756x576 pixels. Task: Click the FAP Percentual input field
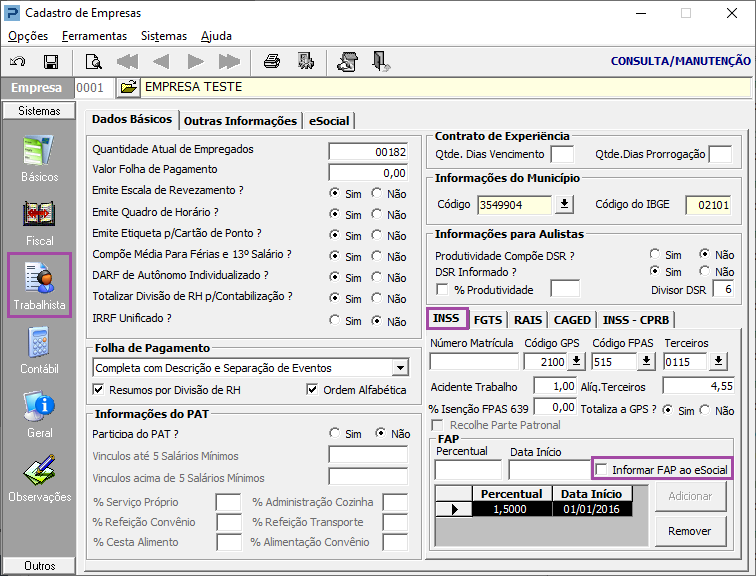click(468, 469)
